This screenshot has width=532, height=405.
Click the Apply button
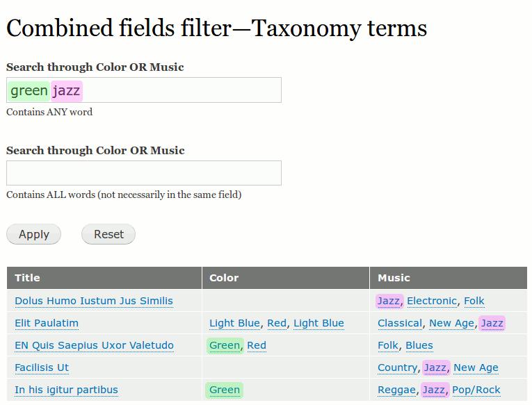33,234
